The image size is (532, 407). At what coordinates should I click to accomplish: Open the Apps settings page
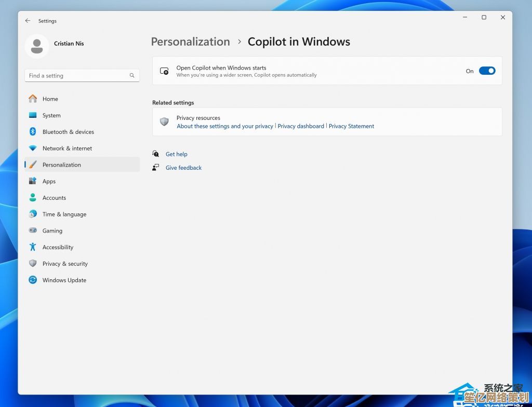(82, 181)
